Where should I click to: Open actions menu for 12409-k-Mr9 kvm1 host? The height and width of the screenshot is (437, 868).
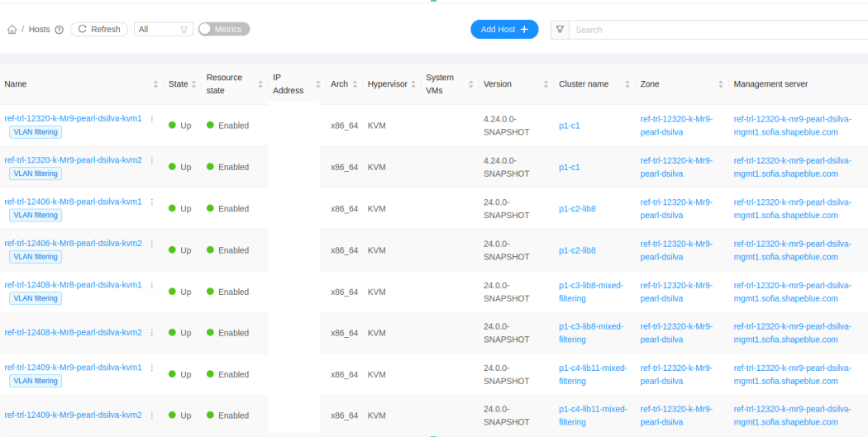[152, 368]
